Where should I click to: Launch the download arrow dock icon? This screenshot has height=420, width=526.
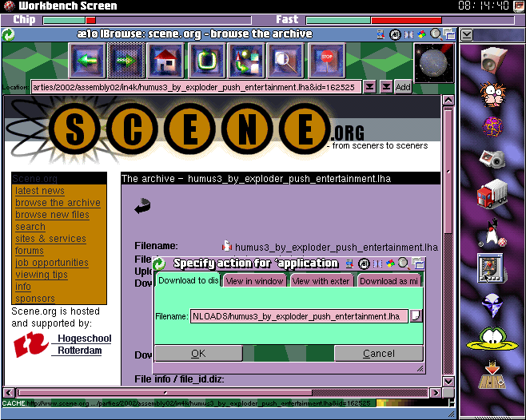pos(492,374)
